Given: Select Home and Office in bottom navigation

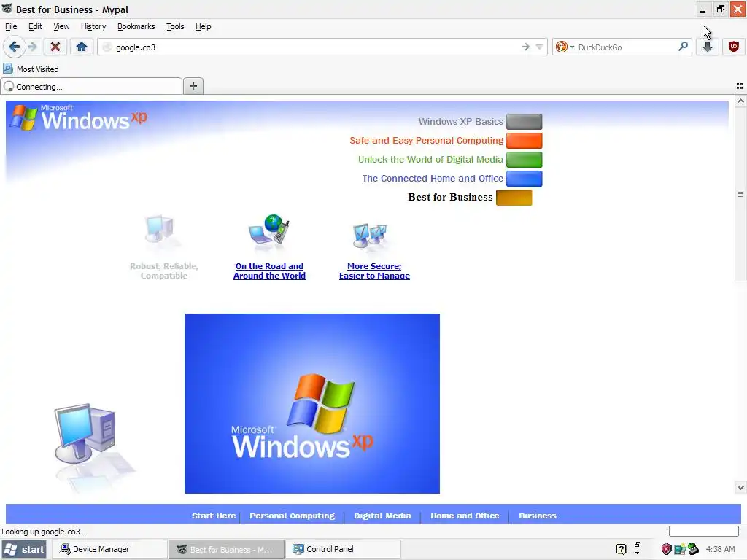Looking at the screenshot, I should pyautogui.click(x=465, y=516).
